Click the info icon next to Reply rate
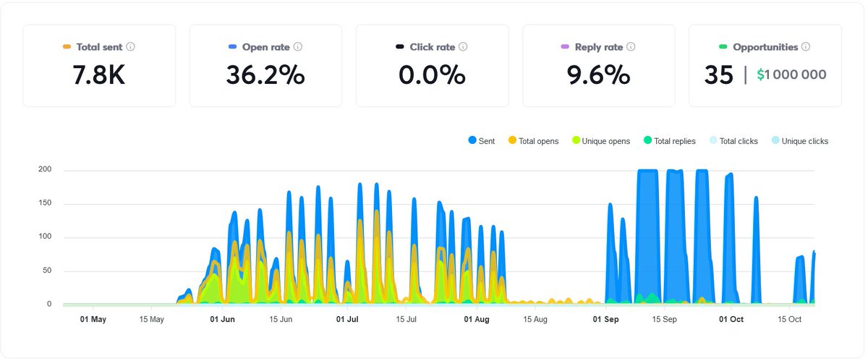868x361 pixels. (x=631, y=47)
